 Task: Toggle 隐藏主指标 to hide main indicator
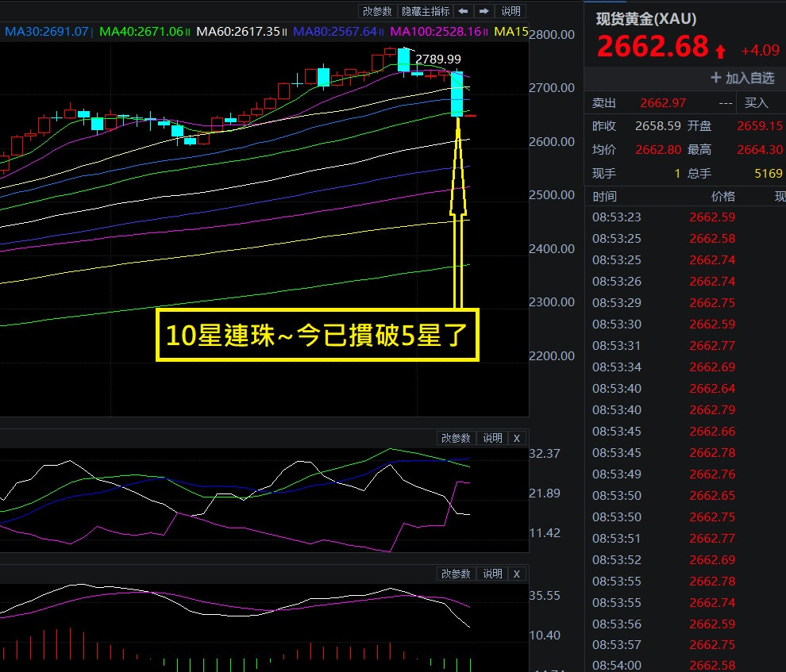click(426, 11)
